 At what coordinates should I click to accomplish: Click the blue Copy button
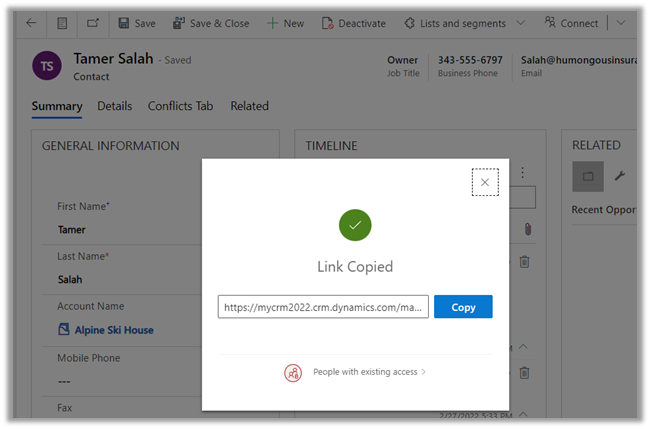(x=463, y=307)
